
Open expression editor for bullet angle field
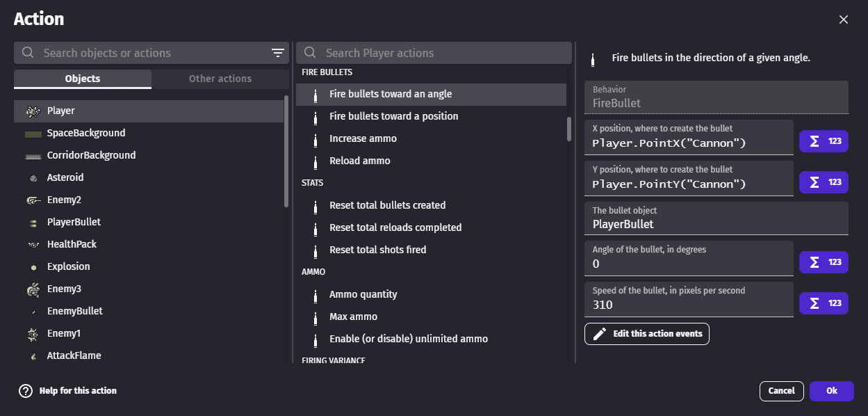(824, 262)
